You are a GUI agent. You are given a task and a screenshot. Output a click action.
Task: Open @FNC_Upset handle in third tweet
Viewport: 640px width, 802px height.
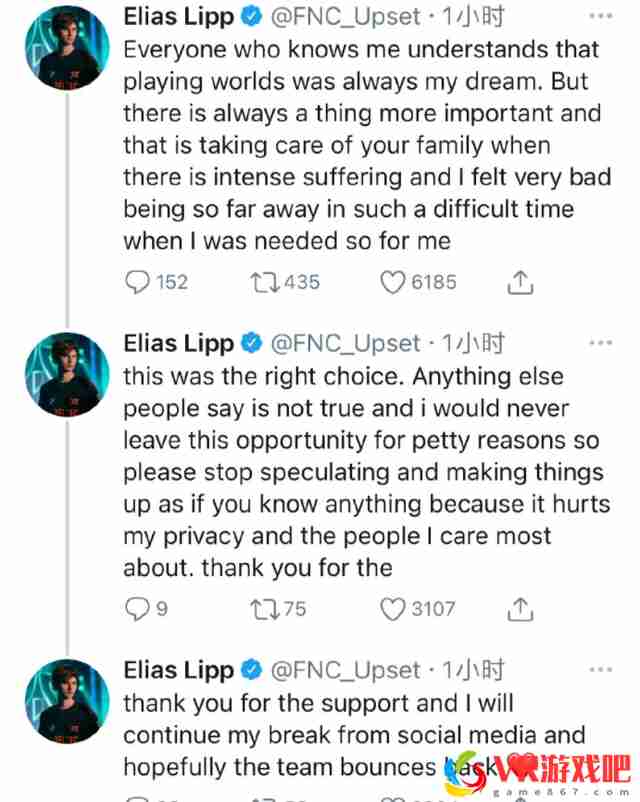coord(345,670)
